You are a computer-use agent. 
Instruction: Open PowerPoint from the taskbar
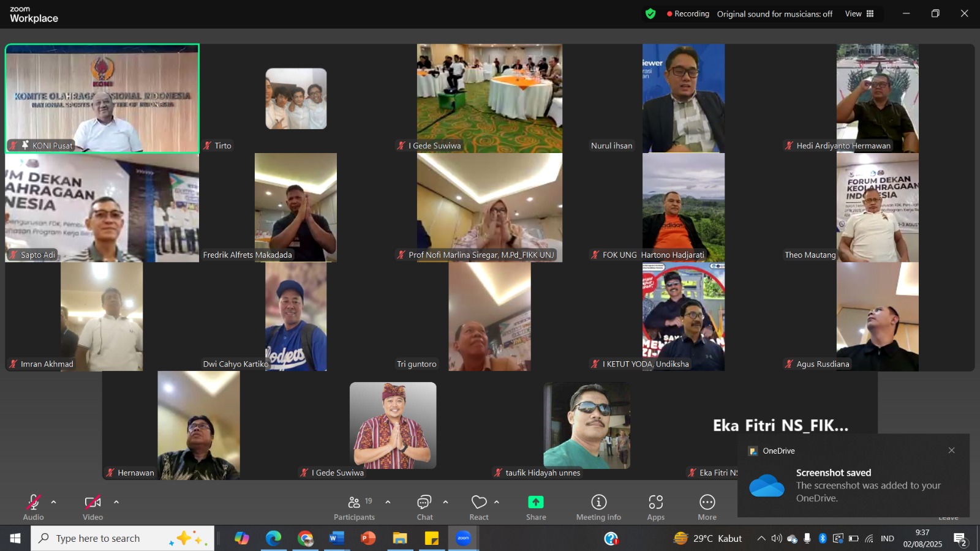point(368,538)
